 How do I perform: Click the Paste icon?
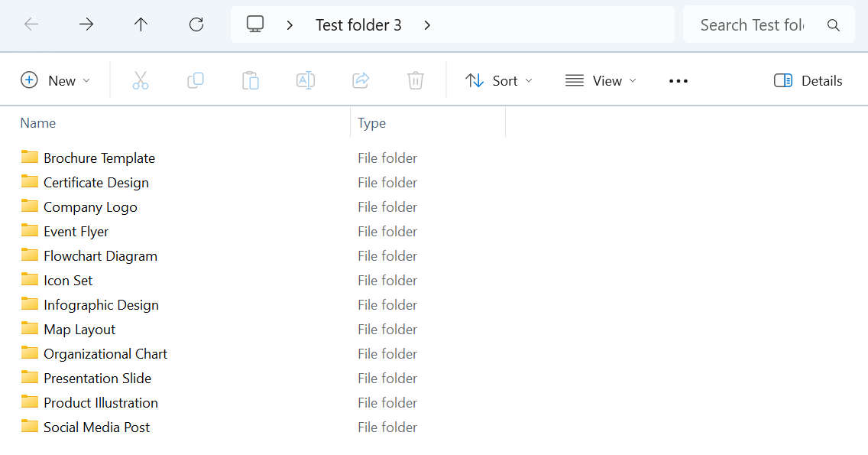tap(251, 80)
